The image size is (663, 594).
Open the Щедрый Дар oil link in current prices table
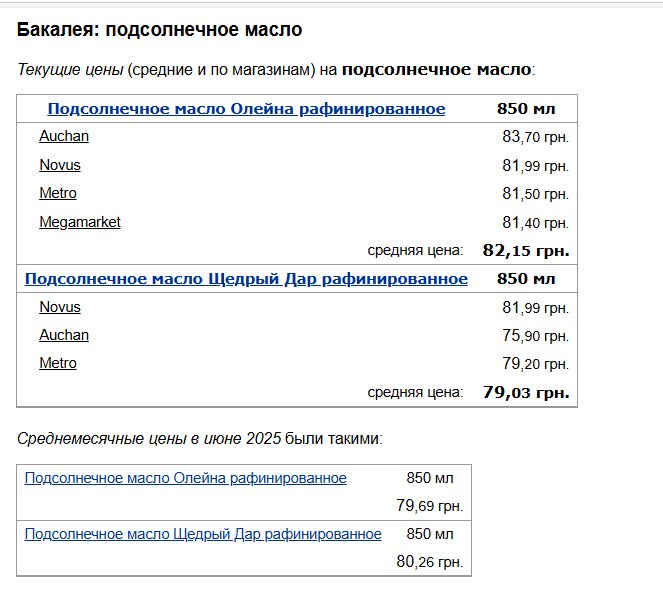coord(246,278)
